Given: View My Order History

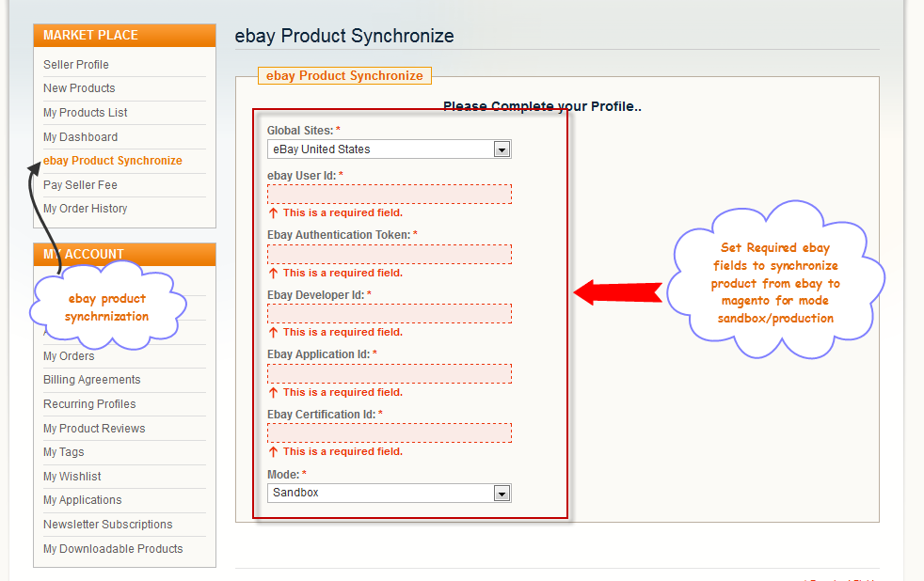Looking at the screenshot, I should tap(85, 209).
